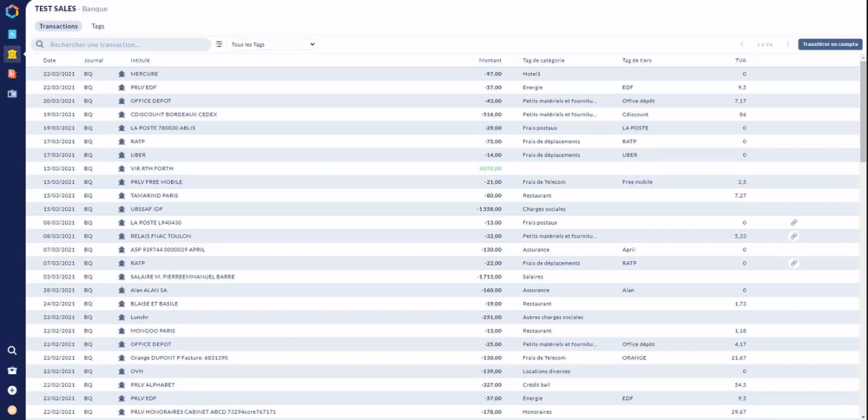Select SALAIRE M. PIERREEMMANUEL BARRE row
The image size is (868, 420).
[443, 277]
